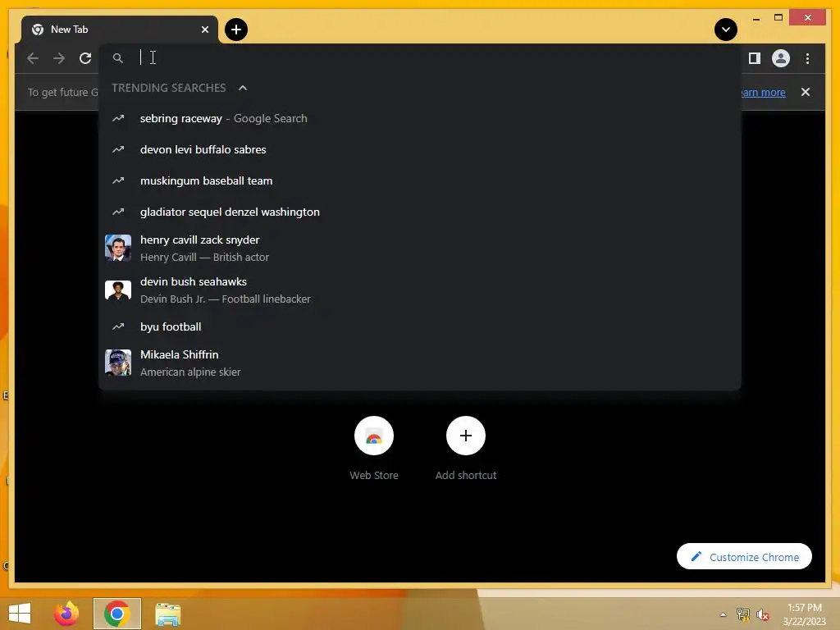
Task: Click Mikaela Shiffrin thumbnail image
Action: [118, 363]
